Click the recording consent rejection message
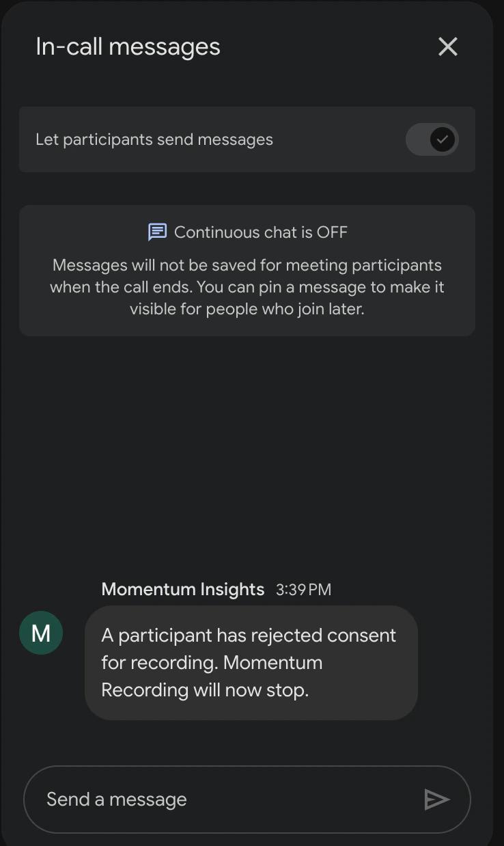Viewport: 504px width, 846px height. coord(251,662)
